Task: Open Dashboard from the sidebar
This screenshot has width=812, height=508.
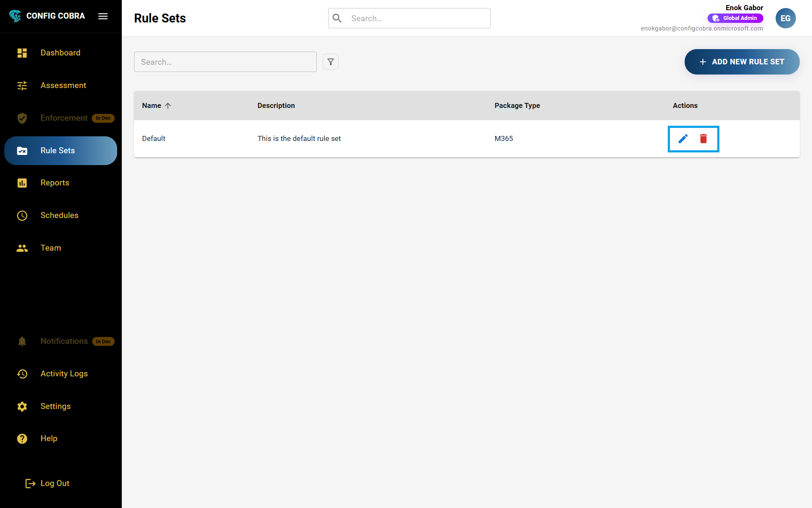Action: [x=60, y=53]
